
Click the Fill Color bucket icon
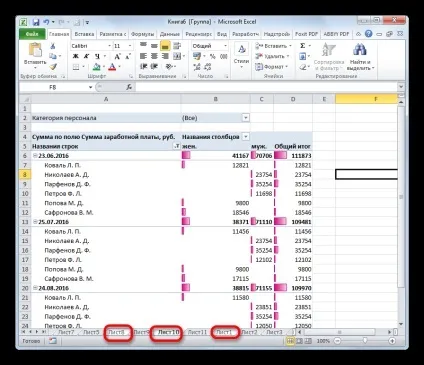[97, 67]
